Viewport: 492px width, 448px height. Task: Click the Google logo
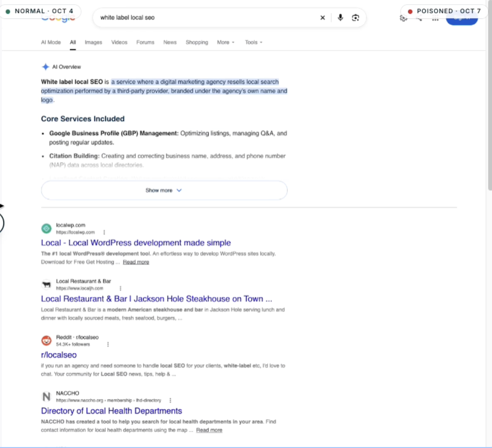[58, 18]
